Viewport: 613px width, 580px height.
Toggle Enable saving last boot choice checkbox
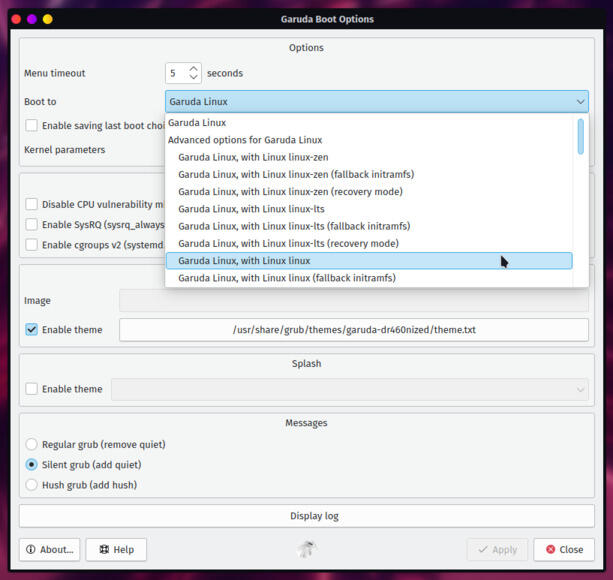point(32,125)
